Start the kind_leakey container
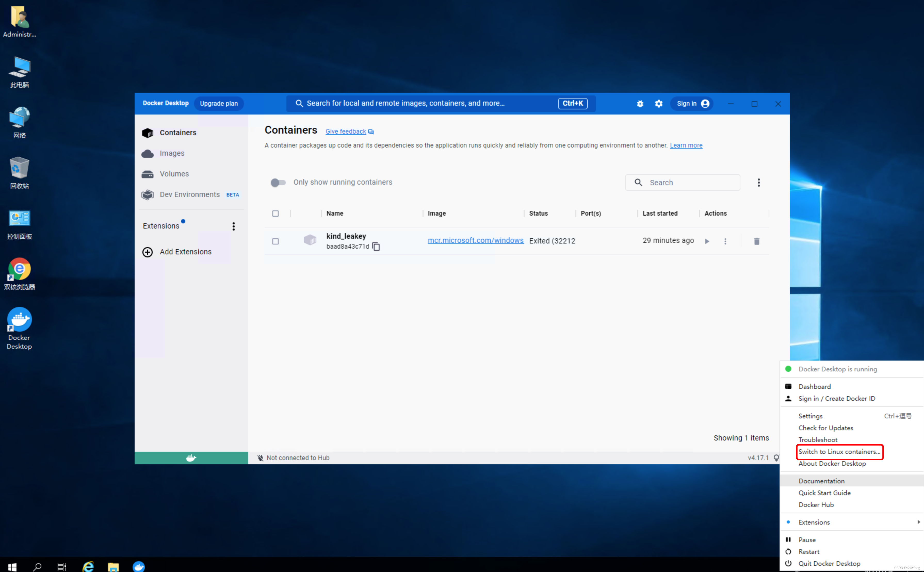 707,241
